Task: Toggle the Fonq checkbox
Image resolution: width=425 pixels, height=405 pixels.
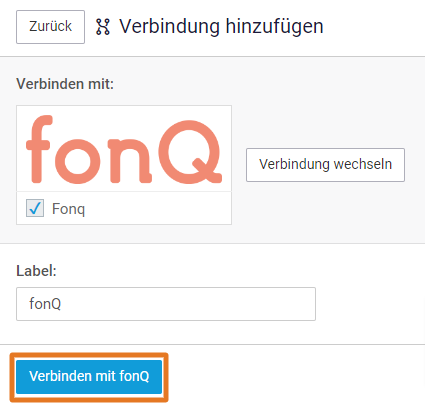Action: coord(35,208)
